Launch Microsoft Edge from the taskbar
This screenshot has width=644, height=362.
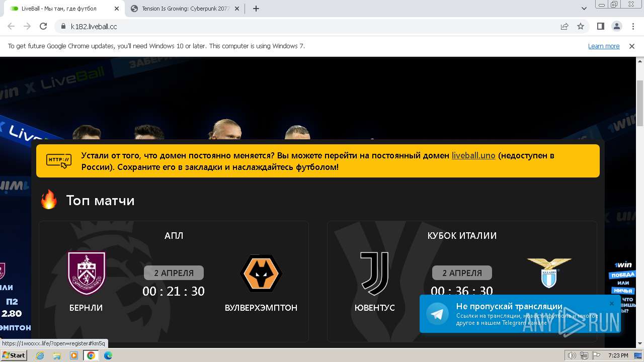(108, 355)
